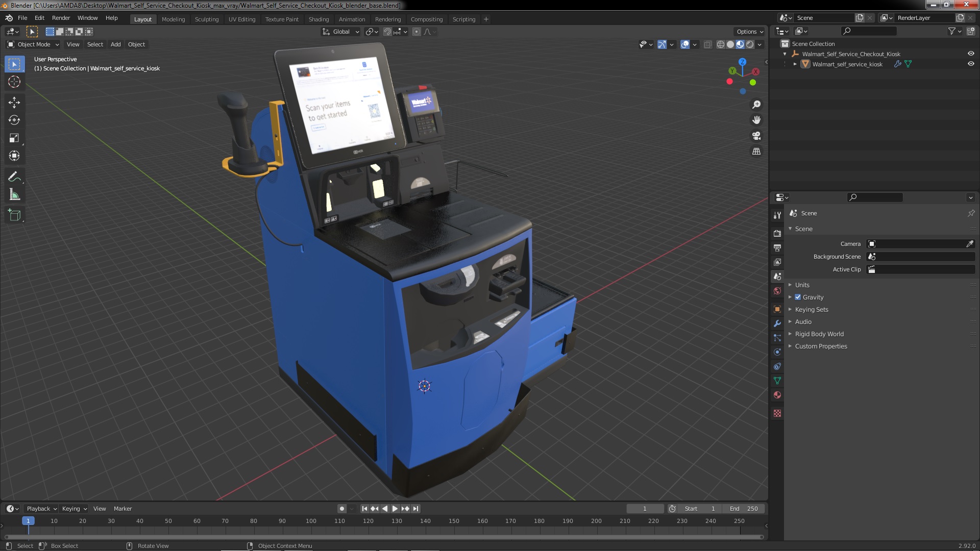Image resolution: width=980 pixels, height=551 pixels.
Task: Jump to the first frame
Action: tap(364, 509)
